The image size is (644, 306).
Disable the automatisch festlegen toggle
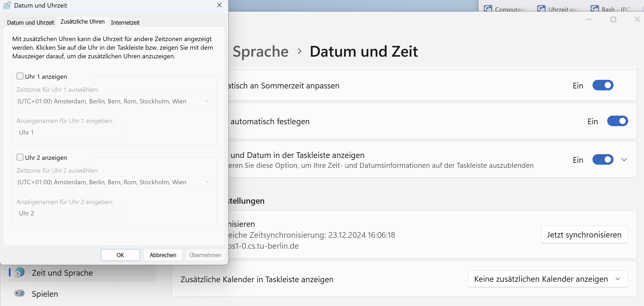pos(618,121)
